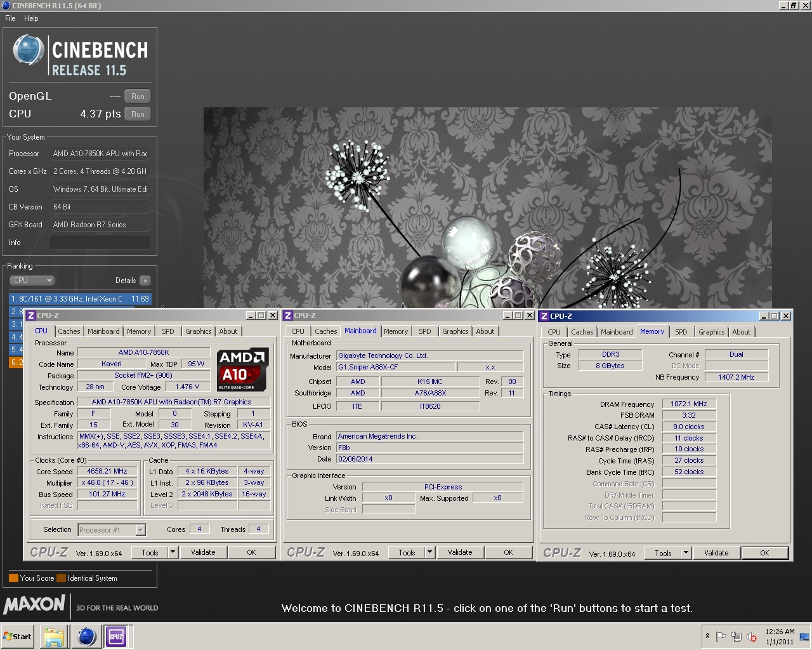812x650 pixels.
Task: Click the network tray icon
Action: point(737,637)
